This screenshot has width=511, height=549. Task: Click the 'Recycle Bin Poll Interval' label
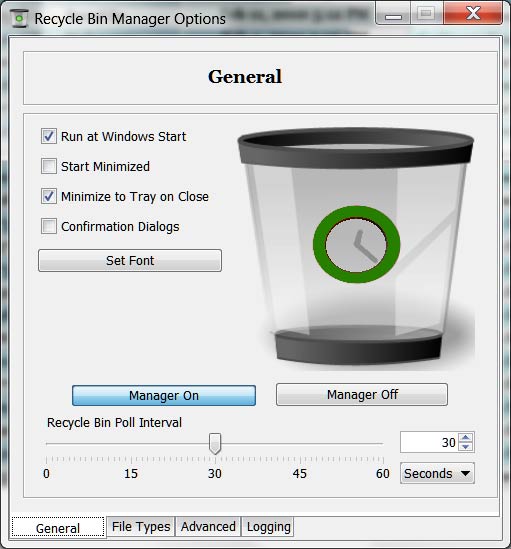114,423
